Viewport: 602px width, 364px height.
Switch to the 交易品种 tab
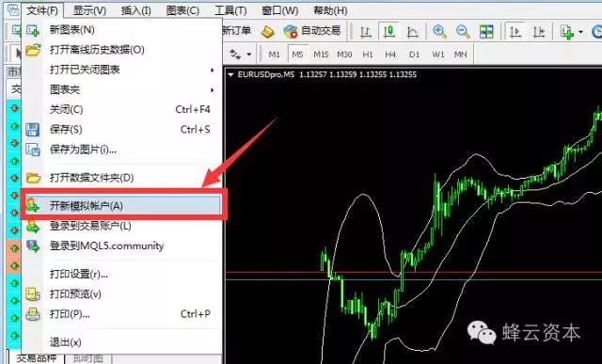[x=37, y=358]
